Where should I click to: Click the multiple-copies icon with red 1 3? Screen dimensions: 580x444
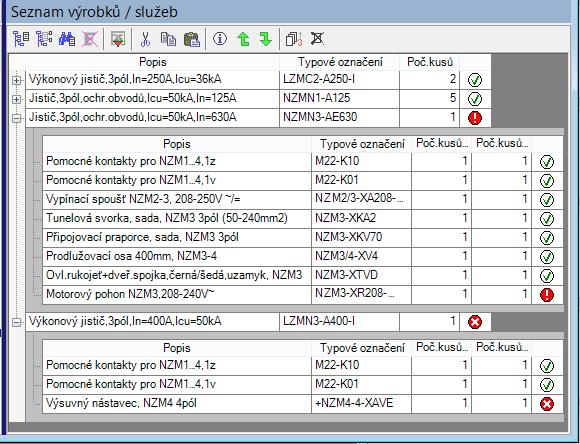click(294, 38)
